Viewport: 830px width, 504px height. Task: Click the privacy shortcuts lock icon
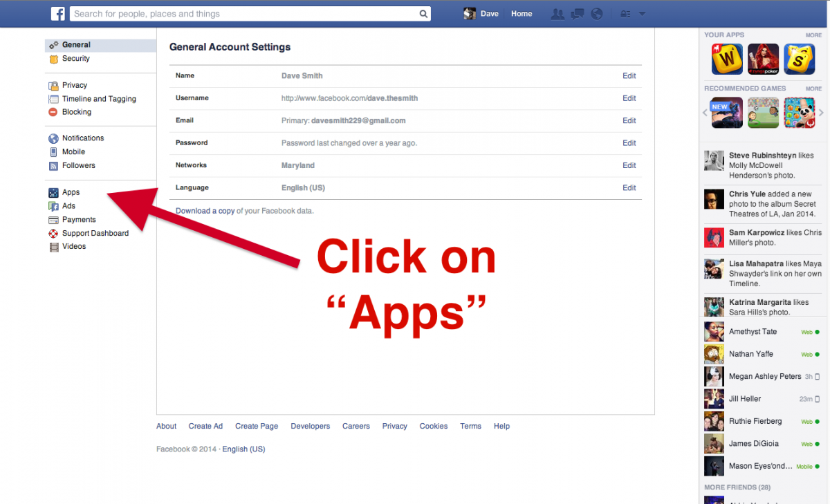625,14
